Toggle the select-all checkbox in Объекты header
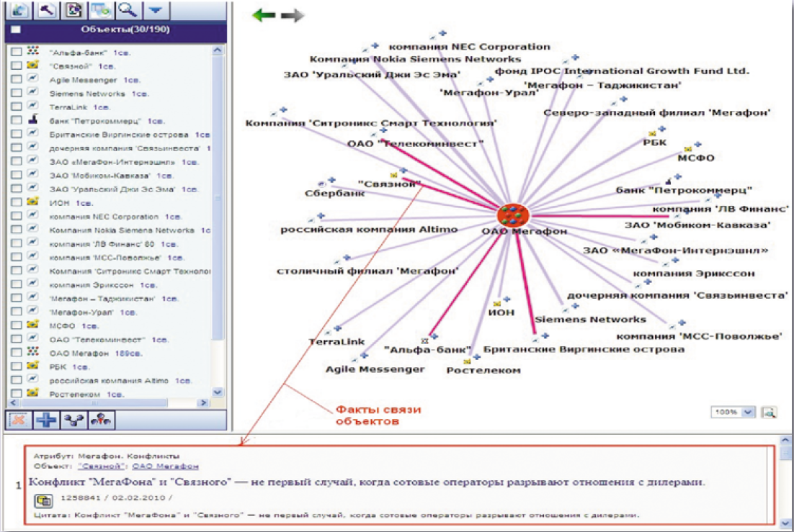The image size is (794, 532). tap(17, 30)
